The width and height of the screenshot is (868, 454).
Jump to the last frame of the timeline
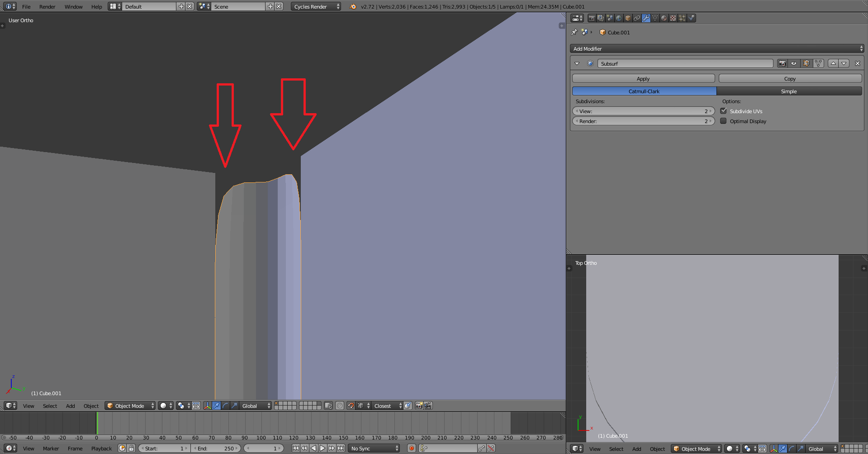341,448
